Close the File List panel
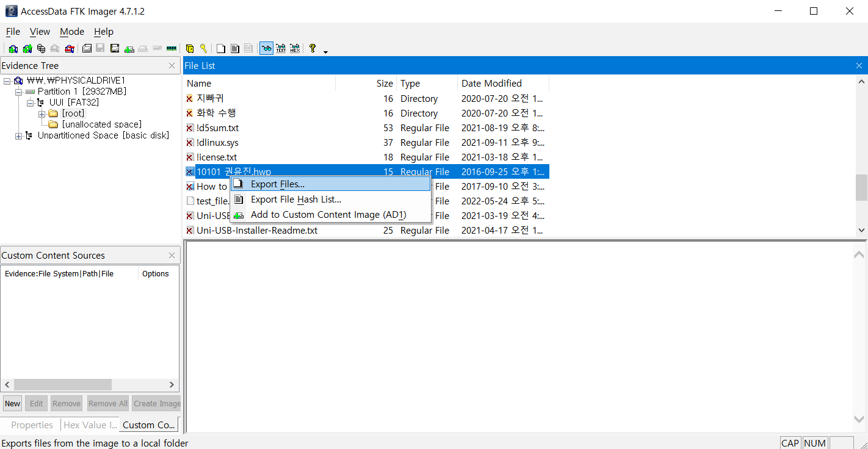The image size is (868, 449). (859, 65)
